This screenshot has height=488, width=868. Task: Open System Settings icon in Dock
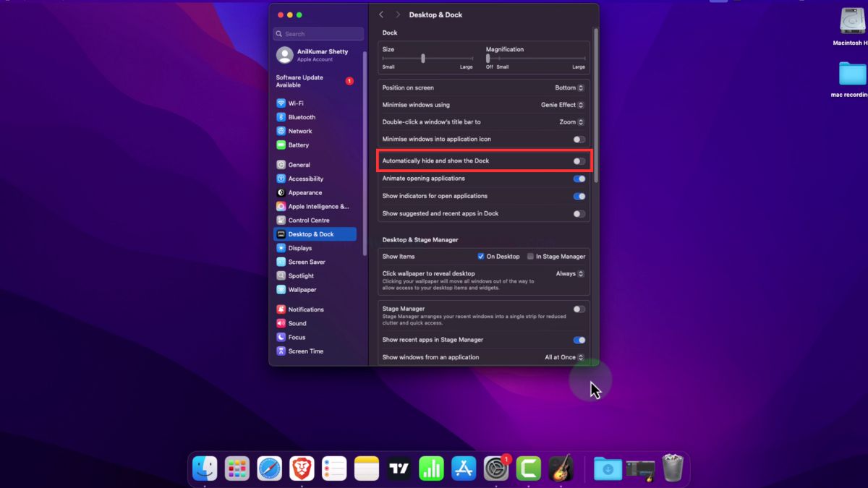(496, 468)
